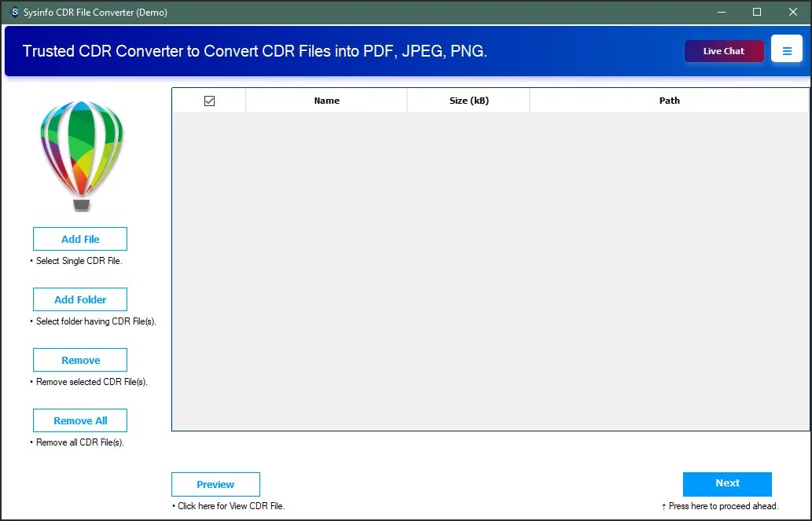The image size is (812, 521).
Task: Click the note under the Preview button
Action: [228, 506]
